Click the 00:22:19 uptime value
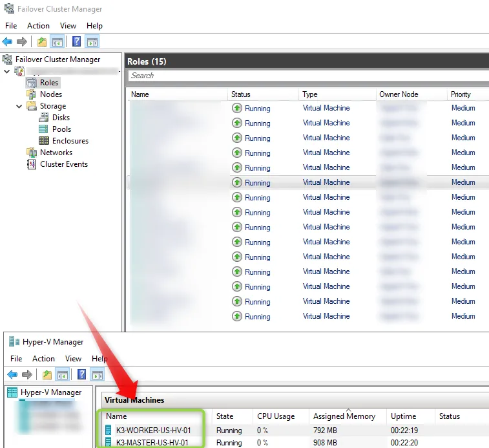 tap(404, 430)
